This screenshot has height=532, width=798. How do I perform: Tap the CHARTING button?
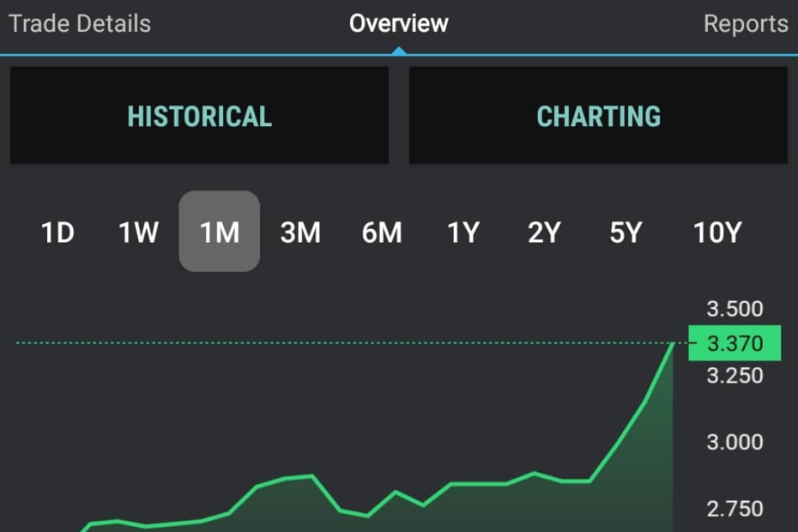pos(599,115)
